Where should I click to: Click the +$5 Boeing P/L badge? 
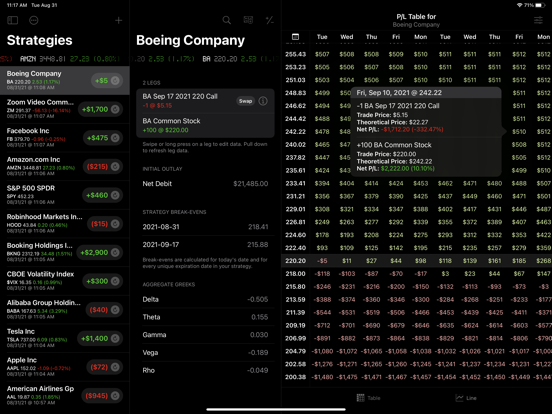107,81
